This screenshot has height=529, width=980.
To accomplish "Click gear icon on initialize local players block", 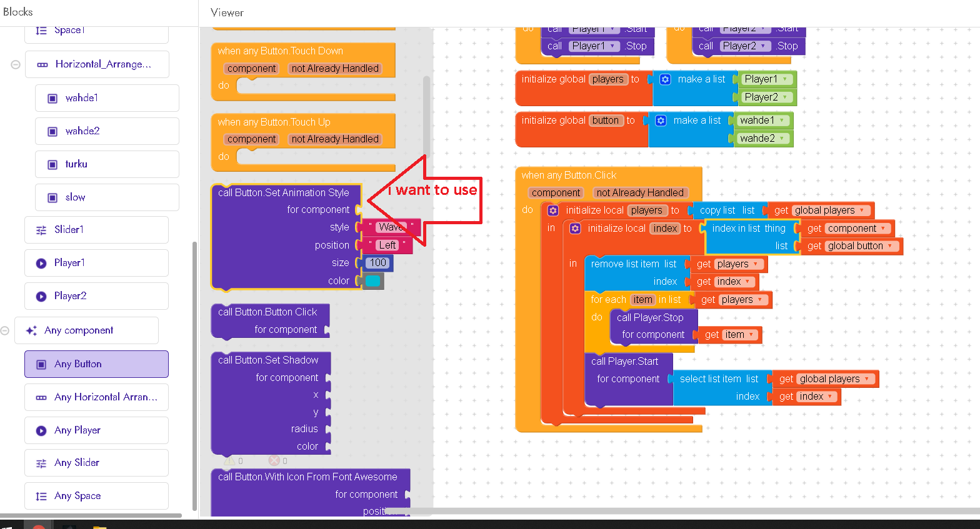I will click(552, 210).
